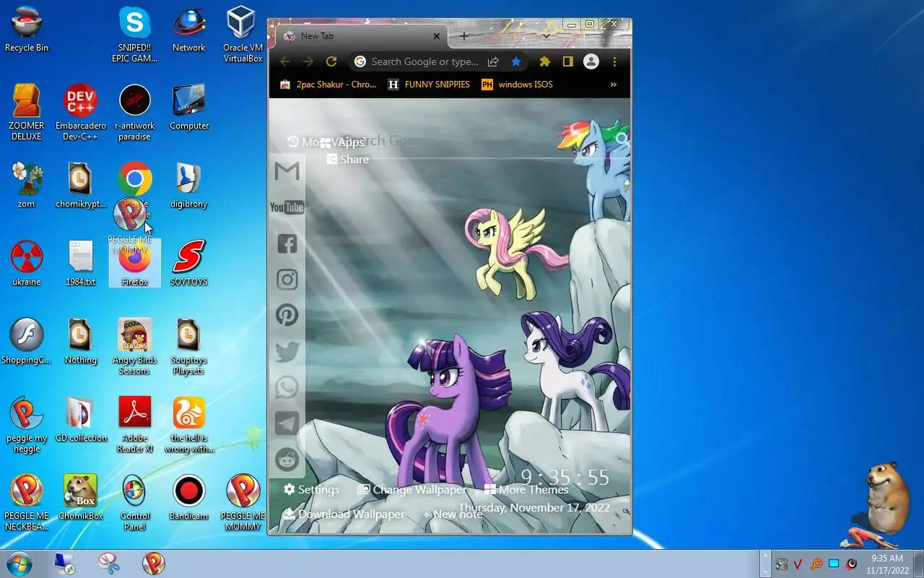Open the digibrony desktop icon
This screenshot has height=578, width=924.
[x=188, y=186]
